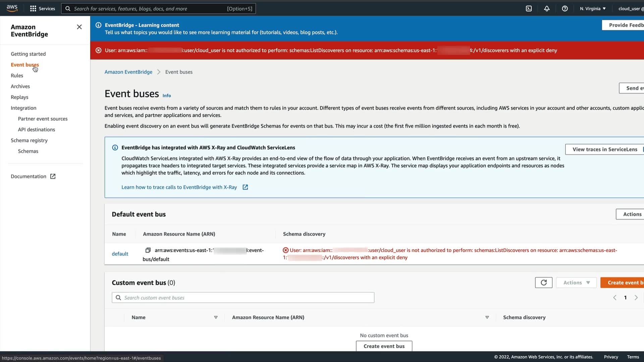This screenshot has width=644, height=362.
Task: Copy the default event bus ARN
Action: 148,250
